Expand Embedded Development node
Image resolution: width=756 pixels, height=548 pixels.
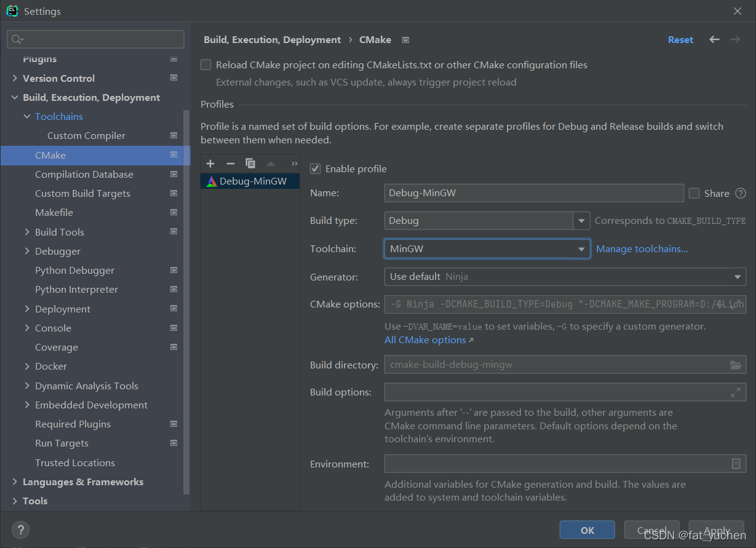click(x=27, y=405)
